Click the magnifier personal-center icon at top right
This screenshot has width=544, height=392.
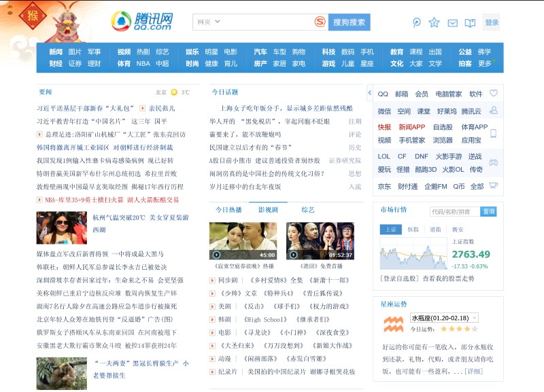pyautogui.click(x=417, y=22)
